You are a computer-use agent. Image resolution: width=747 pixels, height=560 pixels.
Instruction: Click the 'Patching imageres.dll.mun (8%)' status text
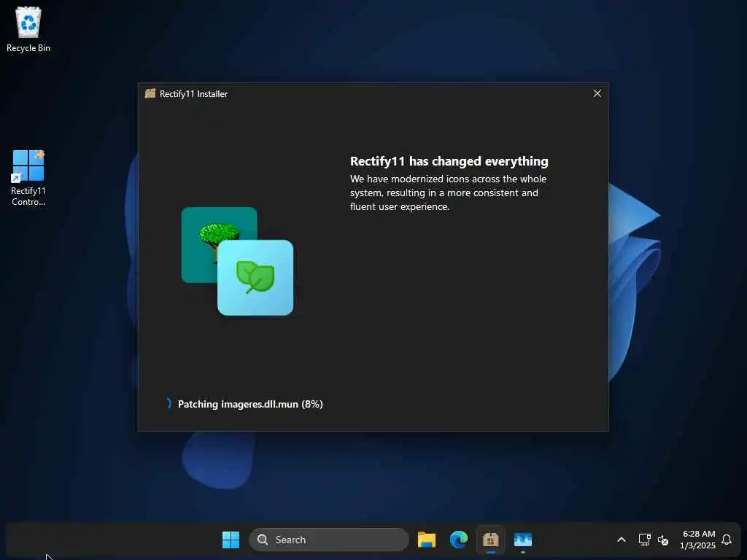(x=250, y=404)
